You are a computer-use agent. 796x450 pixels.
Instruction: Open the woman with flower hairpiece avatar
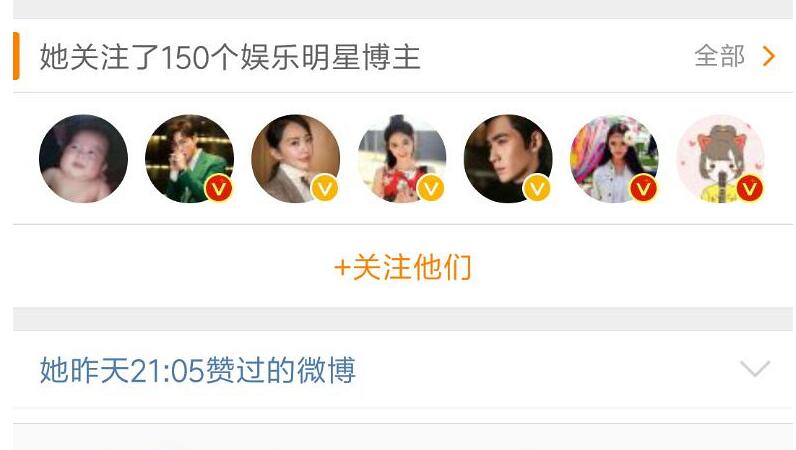click(x=614, y=158)
